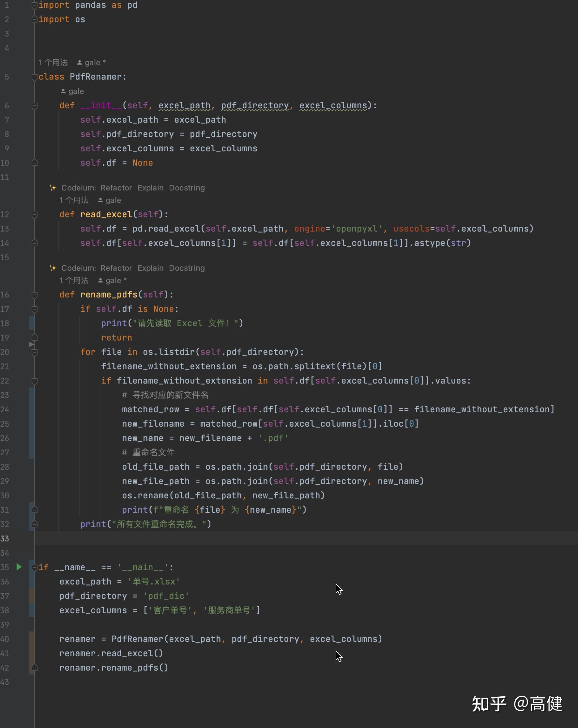Click the comment '# 寻找对应的新文件名' on line 23
The image size is (578, 728).
point(165,395)
